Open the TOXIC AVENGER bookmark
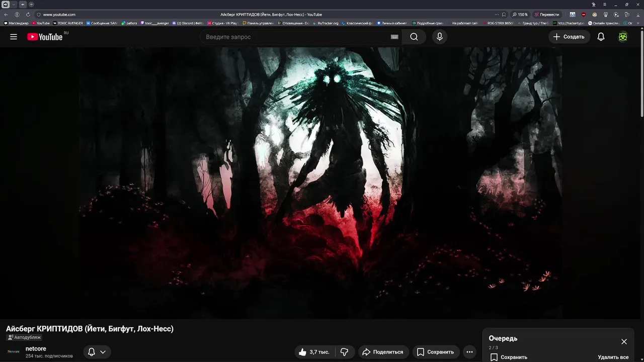Image resolution: width=644 pixels, height=362 pixels. point(68,23)
